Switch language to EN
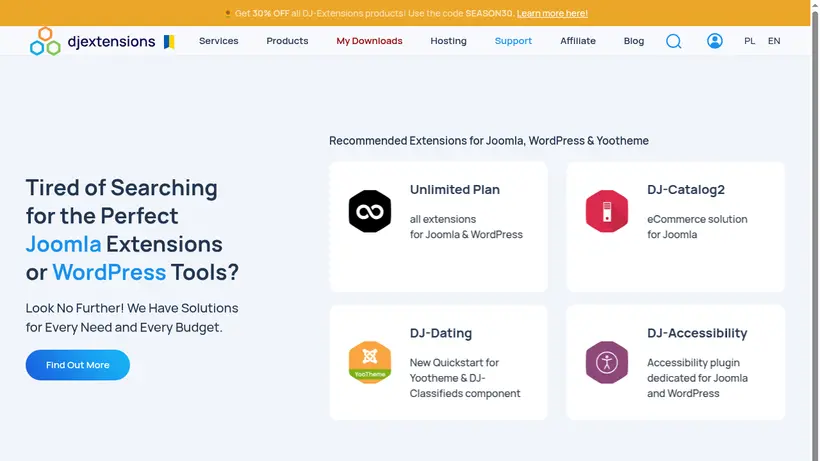Image resolution: width=820 pixels, height=461 pixels. point(774,41)
